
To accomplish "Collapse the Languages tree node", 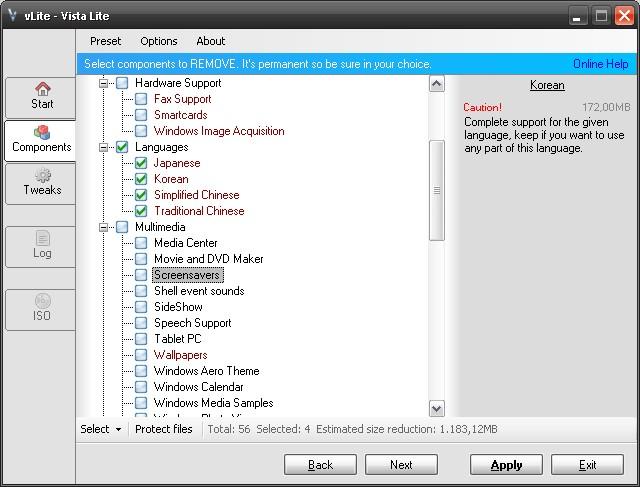I will (x=104, y=147).
